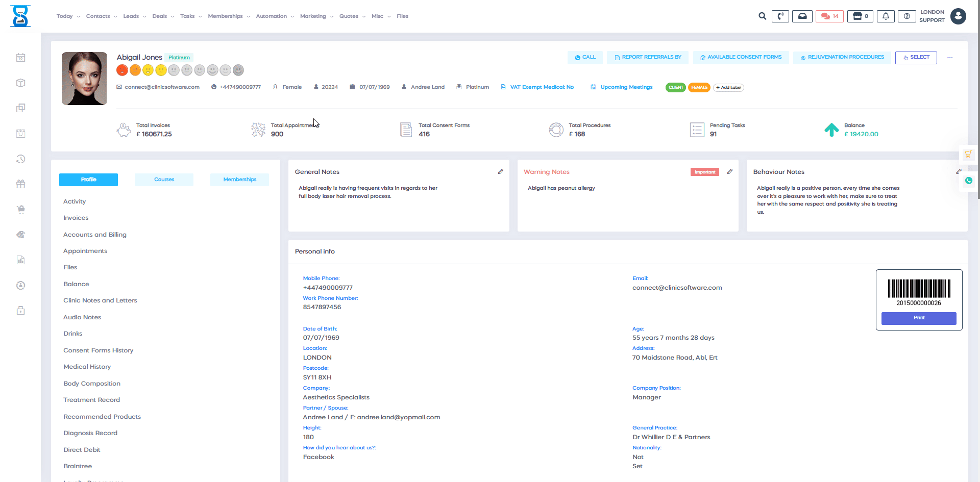Open the store icon showing 8 items
This screenshot has width=980, height=482.
[860, 16]
